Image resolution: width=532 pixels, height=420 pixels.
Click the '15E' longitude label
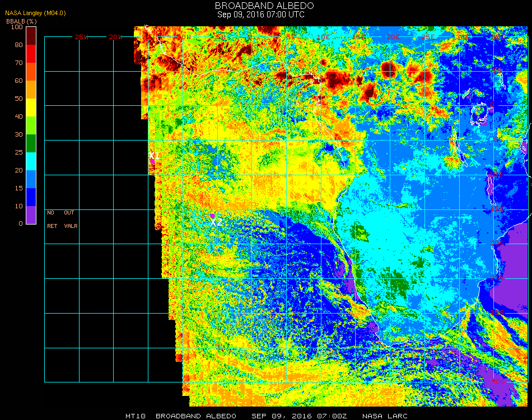[x=358, y=37]
